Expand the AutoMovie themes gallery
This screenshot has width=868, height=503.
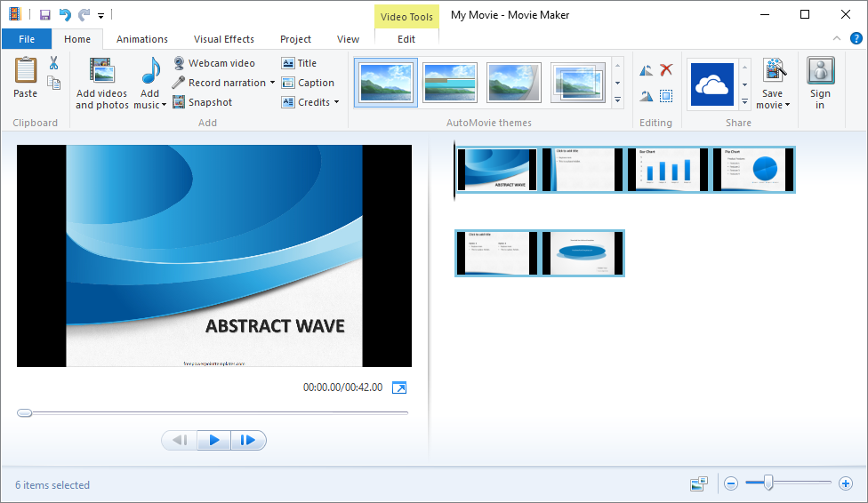618,100
